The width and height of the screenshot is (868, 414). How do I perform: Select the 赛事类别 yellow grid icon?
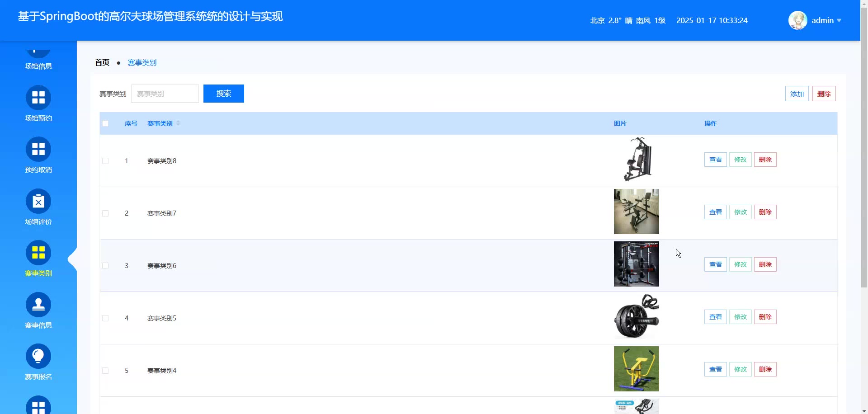pos(38,253)
